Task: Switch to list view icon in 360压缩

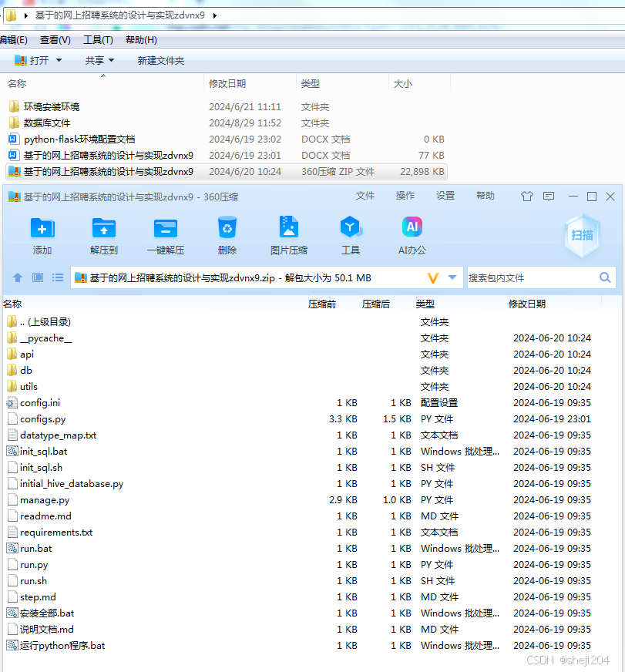Action: [x=58, y=277]
